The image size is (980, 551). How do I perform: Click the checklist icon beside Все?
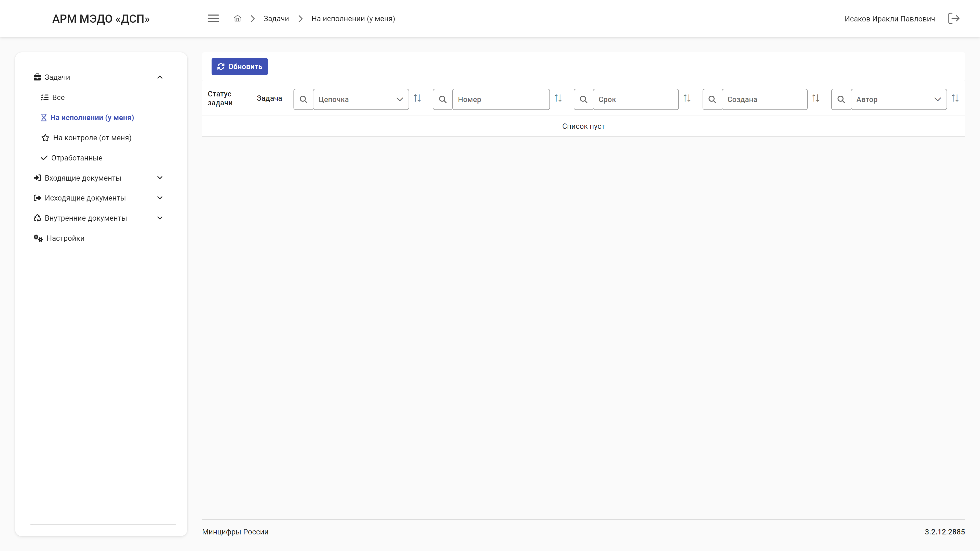(x=45, y=97)
